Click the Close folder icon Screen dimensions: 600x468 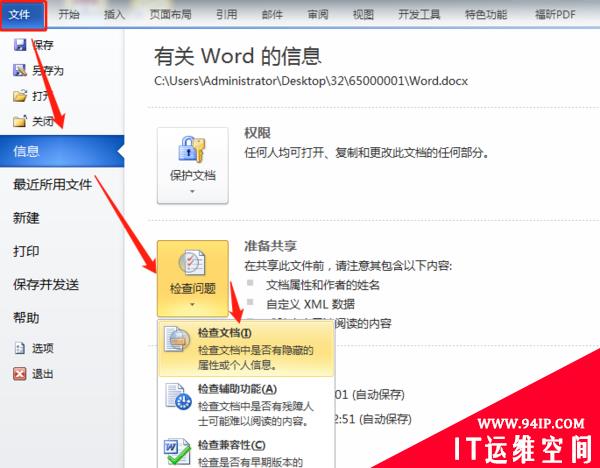[x=20, y=121]
